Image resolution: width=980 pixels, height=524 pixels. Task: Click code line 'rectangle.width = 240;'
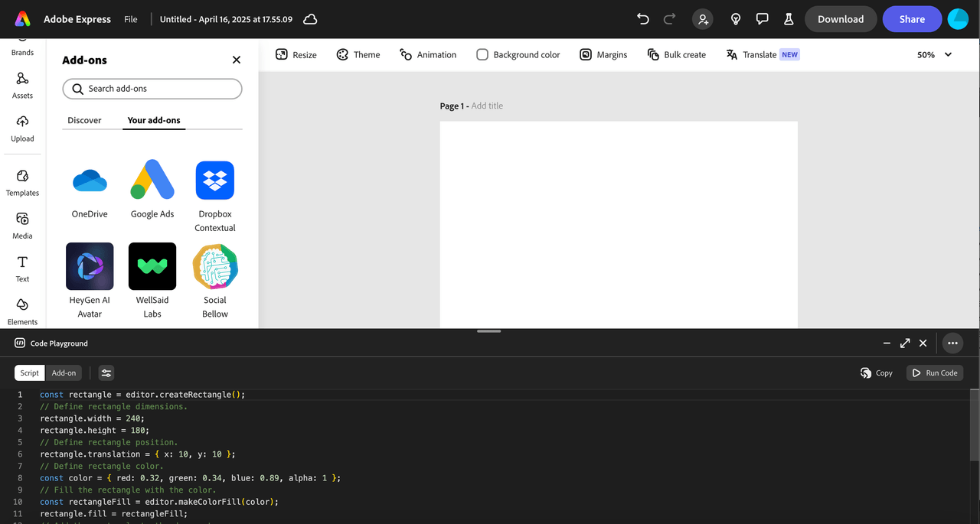pos(92,418)
